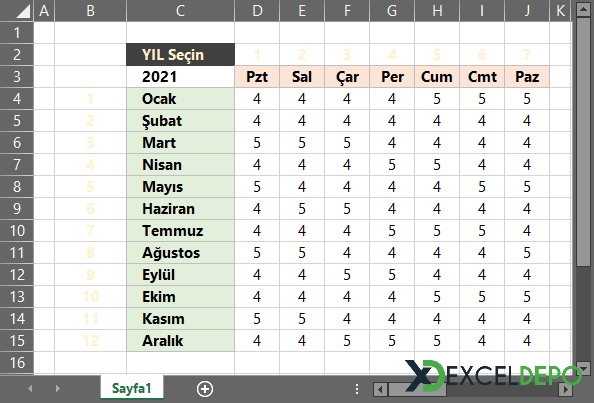The height and width of the screenshot is (403, 594).
Task: Click horizontal scrollbar right arrow
Action: tap(565, 389)
